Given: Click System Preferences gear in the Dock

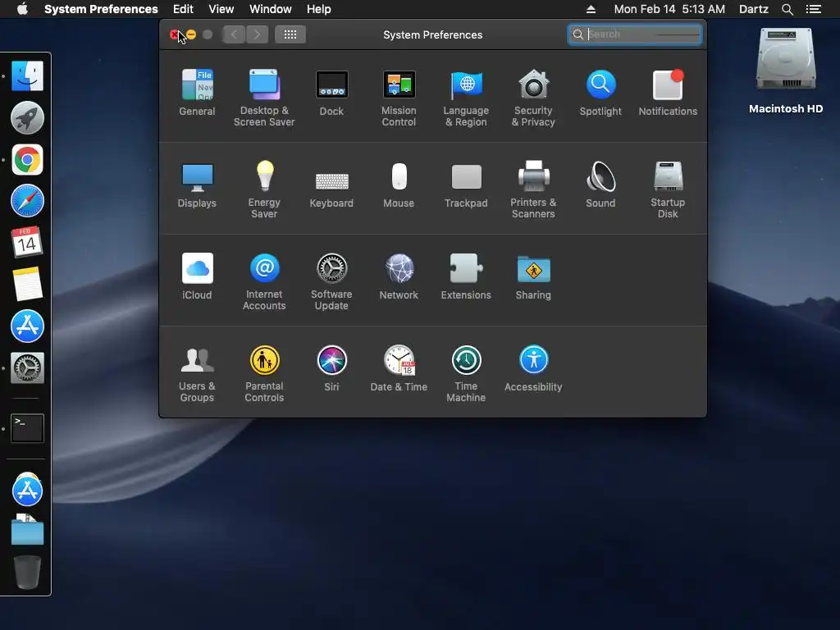Looking at the screenshot, I should click(27, 367).
